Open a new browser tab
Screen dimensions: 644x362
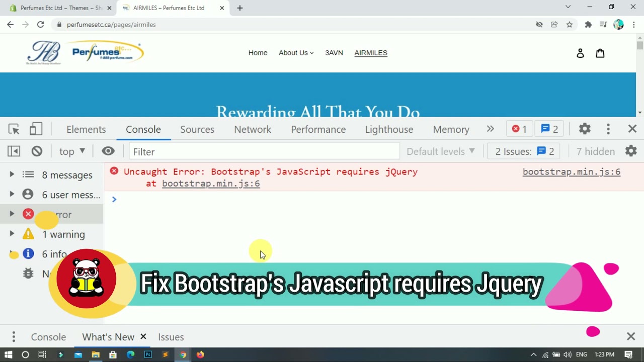(240, 8)
